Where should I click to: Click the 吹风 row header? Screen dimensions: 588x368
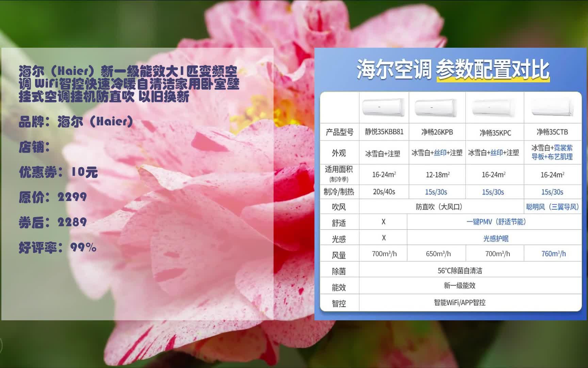[339, 207]
